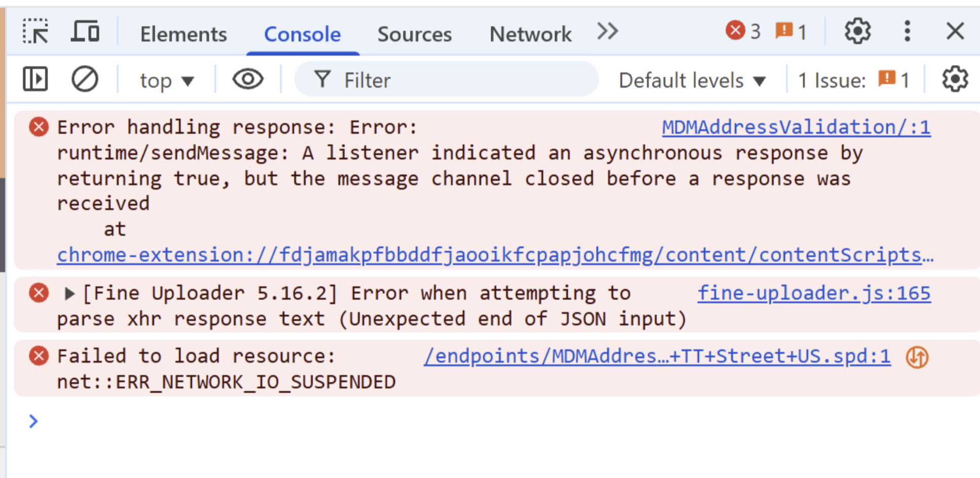980x478 pixels.
Task: Create a live expression with eye icon
Action: click(x=248, y=80)
